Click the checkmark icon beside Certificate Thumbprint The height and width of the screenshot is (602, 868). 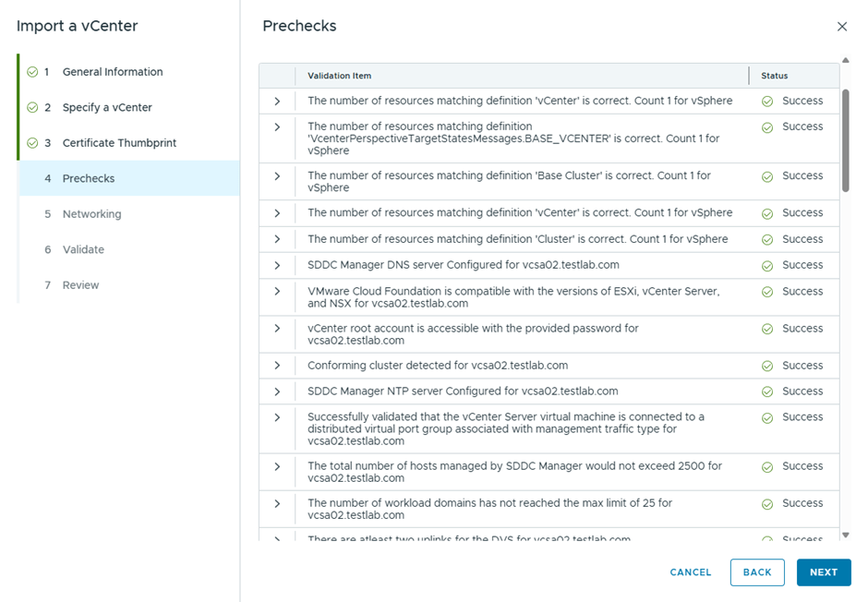(x=32, y=143)
